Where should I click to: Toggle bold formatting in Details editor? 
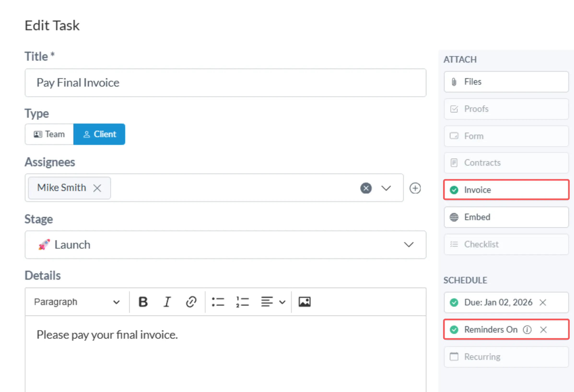pyautogui.click(x=143, y=302)
